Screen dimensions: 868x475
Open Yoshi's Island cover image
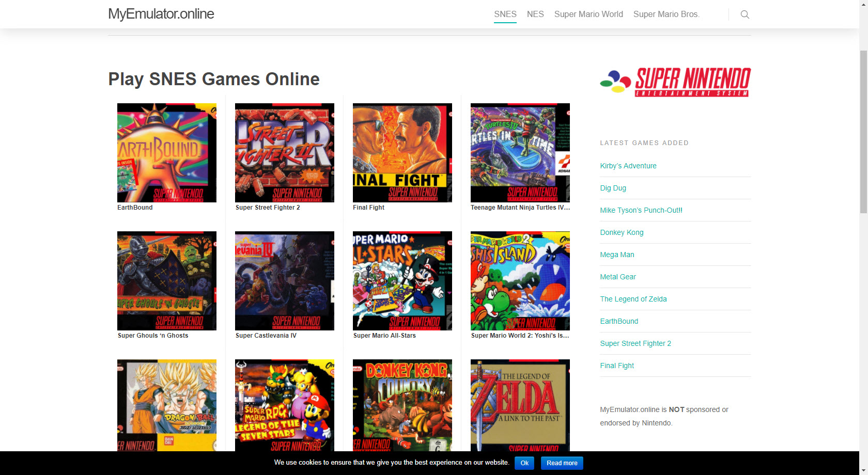click(520, 281)
